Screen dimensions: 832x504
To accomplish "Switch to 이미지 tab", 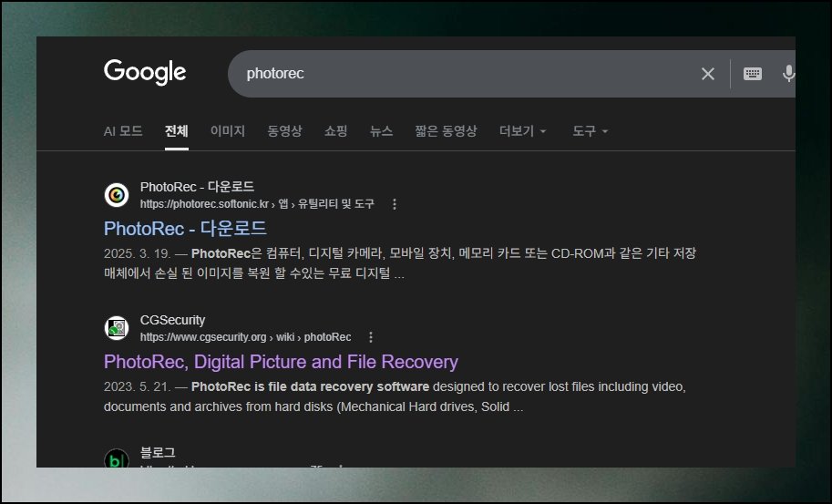I will click(228, 131).
